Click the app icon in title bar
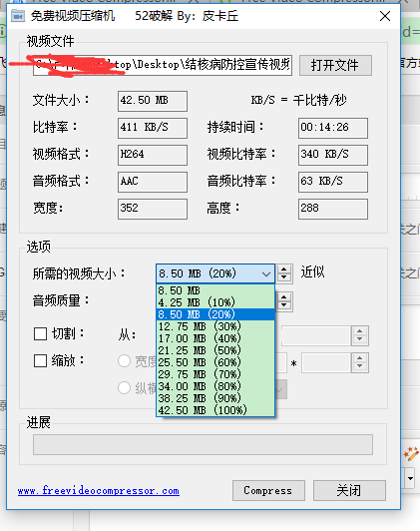This screenshot has height=531, width=420. 18,16
